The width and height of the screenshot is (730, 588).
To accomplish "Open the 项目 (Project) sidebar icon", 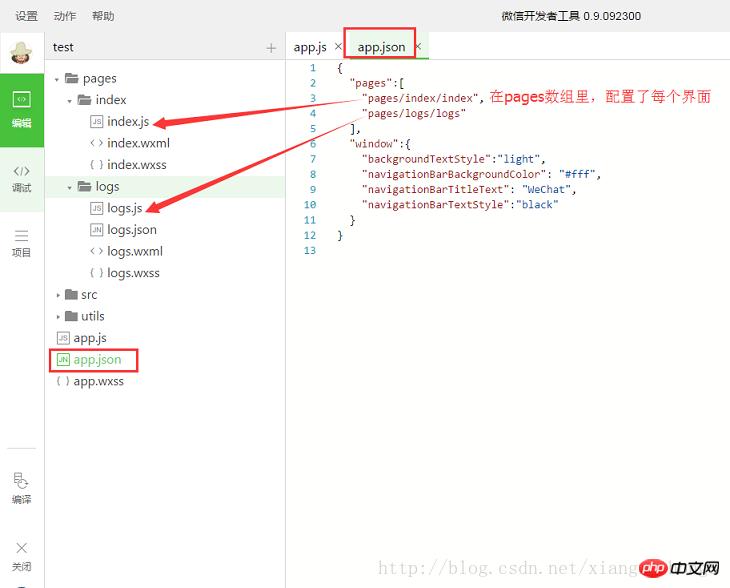I will (21, 243).
